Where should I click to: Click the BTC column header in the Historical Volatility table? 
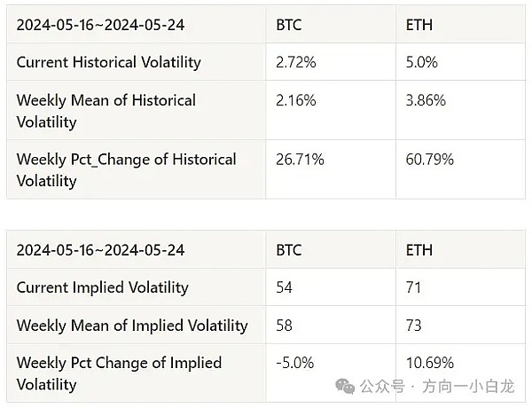point(289,25)
